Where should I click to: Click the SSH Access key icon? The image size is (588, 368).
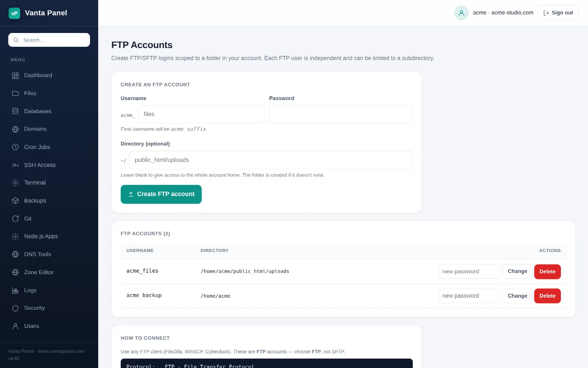(x=15, y=165)
